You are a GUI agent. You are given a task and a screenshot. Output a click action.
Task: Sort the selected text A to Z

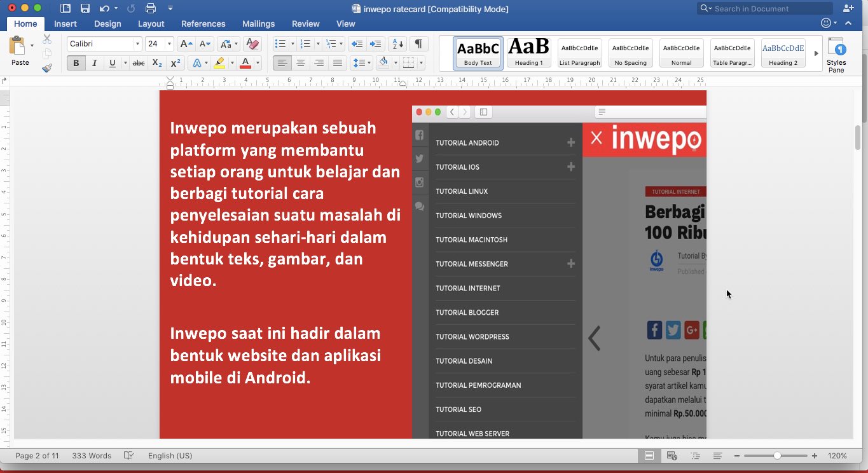point(398,44)
